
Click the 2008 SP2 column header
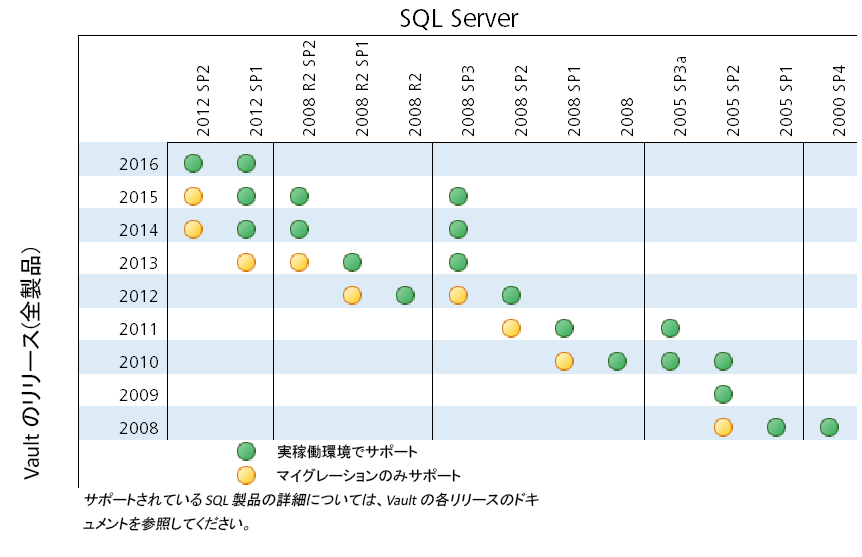pos(521,101)
